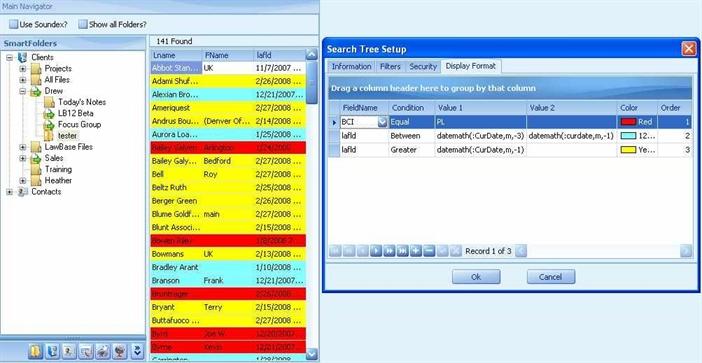Go to first record in navigator
The image size is (702, 363).
[x=335, y=251]
